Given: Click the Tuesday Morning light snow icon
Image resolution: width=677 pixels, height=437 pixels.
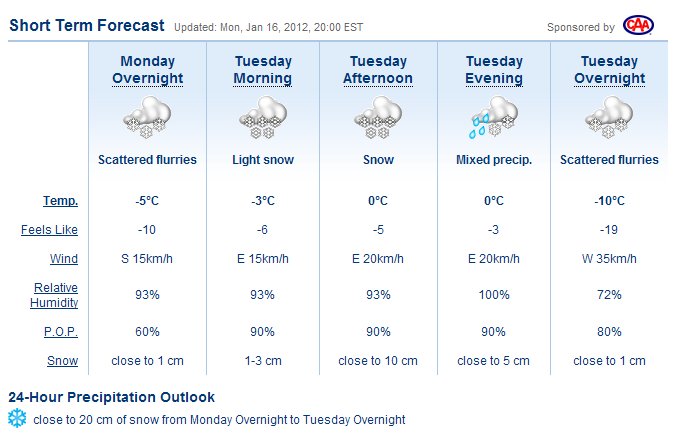Looking at the screenshot, I should click(263, 119).
